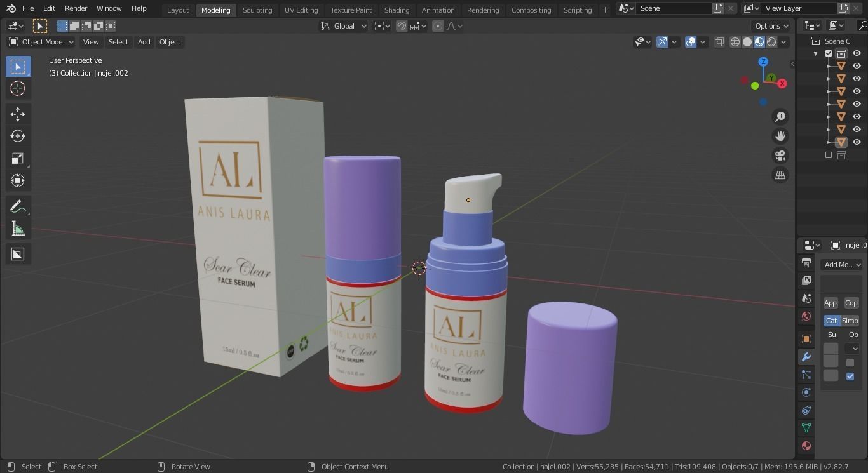
Task: Open Object Data mesh tab icon
Action: tap(806, 428)
